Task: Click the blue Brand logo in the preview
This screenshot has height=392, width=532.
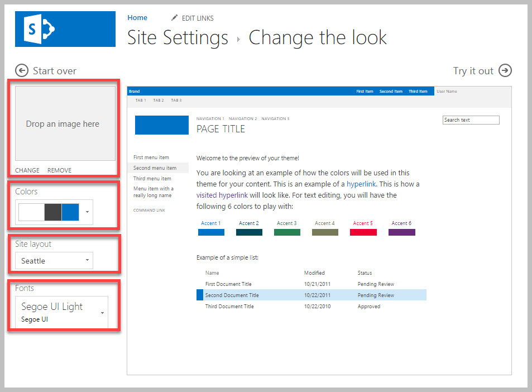Action: [x=161, y=125]
